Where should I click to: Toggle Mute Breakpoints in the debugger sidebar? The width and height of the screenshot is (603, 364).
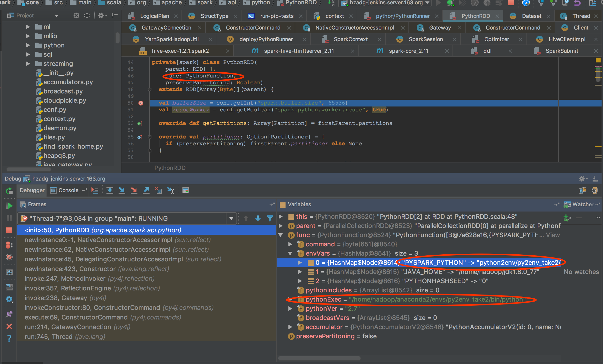(9, 257)
